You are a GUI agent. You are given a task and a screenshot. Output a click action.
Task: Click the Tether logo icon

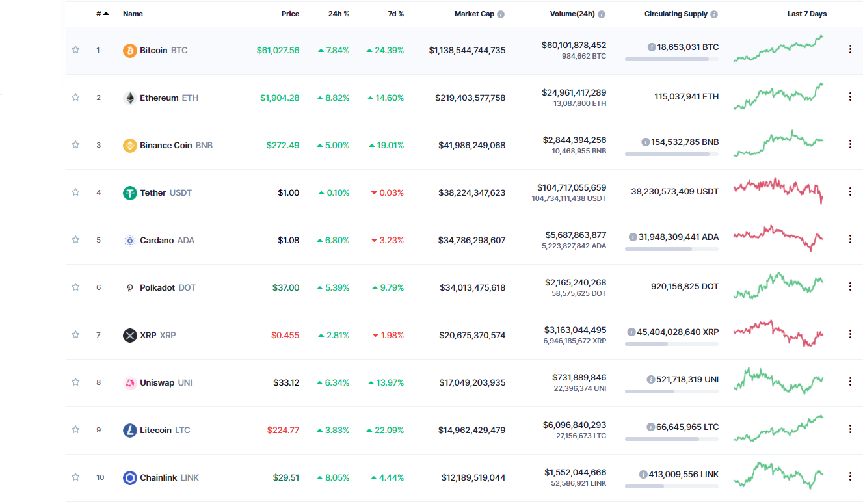click(x=130, y=192)
